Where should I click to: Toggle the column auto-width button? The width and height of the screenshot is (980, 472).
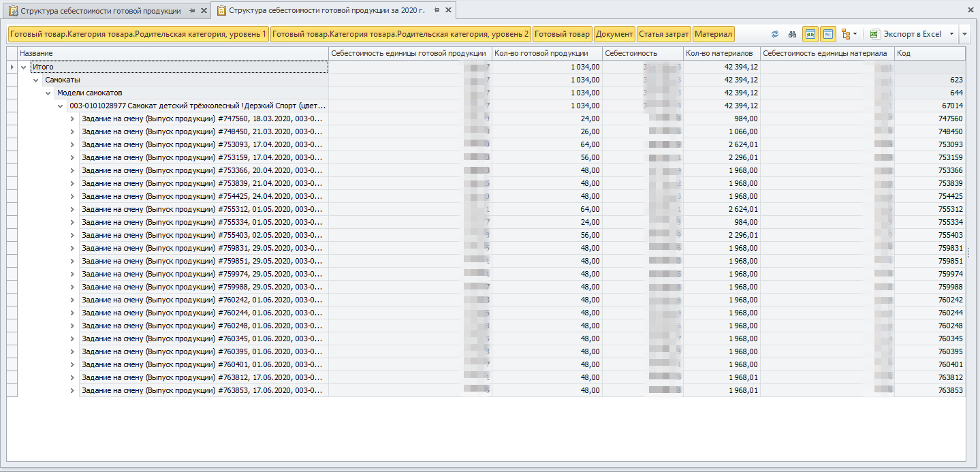pos(810,34)
